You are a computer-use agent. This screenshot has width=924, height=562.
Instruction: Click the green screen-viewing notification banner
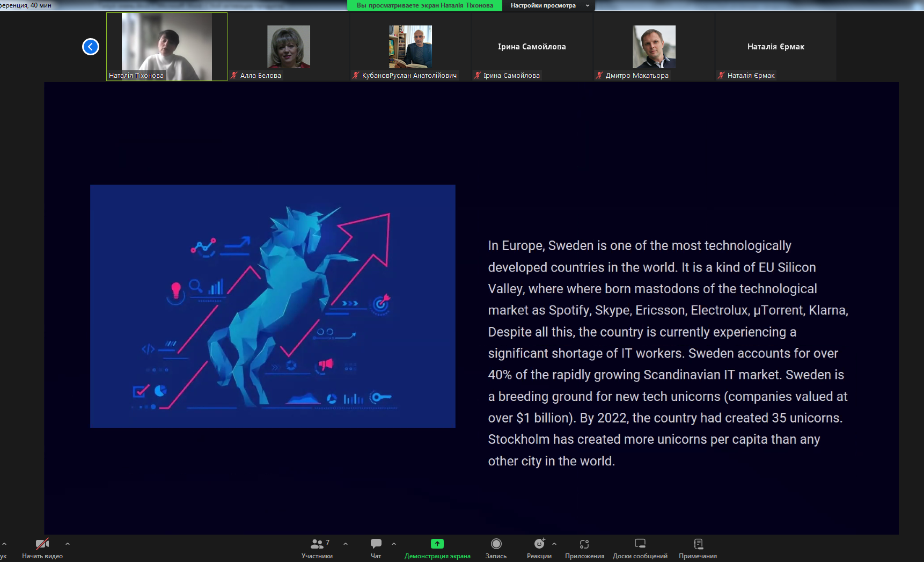[x=424, y=5]
